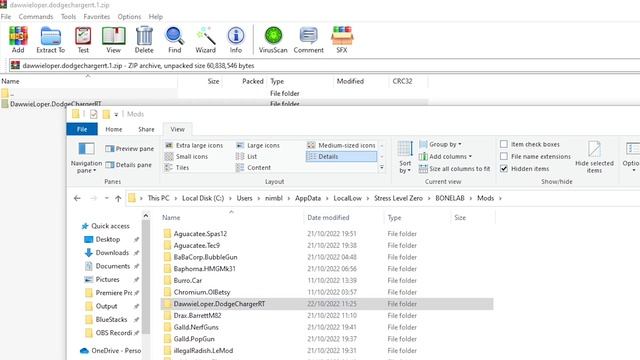640x360 pixels.
Task: Click Size all columns to fit
Action: [455, 169]
